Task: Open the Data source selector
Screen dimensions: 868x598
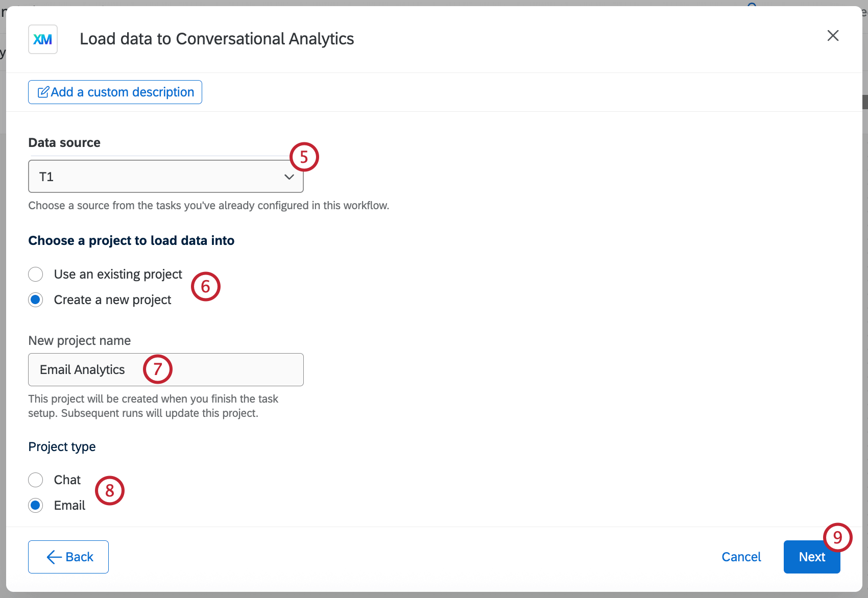Action: (x=166, y=177)
